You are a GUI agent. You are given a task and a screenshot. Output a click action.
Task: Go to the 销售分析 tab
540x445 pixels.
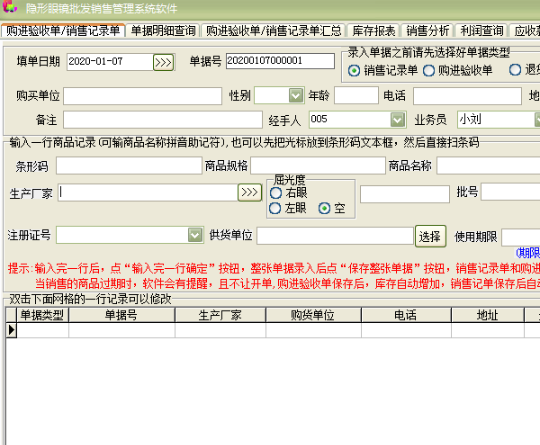pyautogui.click(x=428, y=31)
